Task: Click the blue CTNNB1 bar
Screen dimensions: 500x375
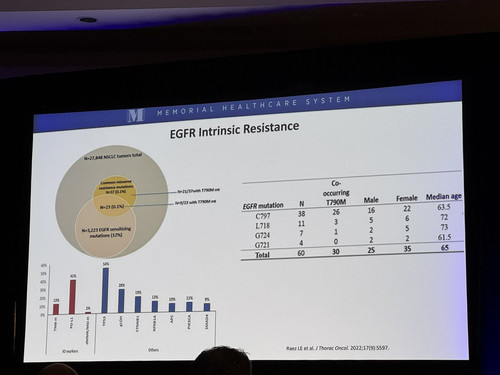Action: 138,304
